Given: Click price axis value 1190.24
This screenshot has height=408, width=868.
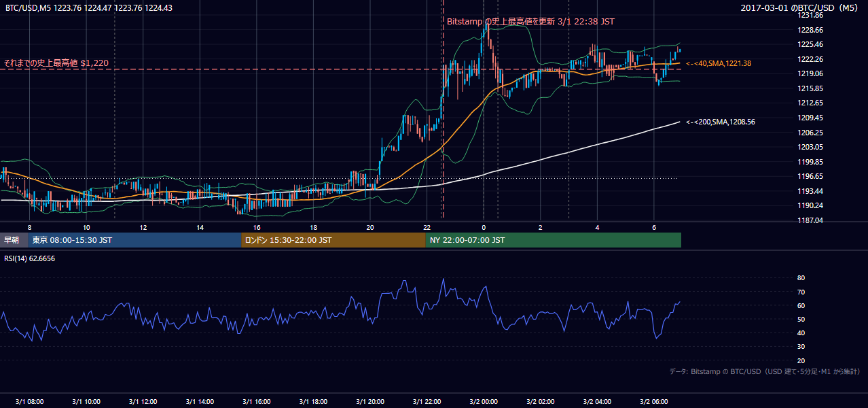Looking at the screenshot, I should tap(810, 206).
